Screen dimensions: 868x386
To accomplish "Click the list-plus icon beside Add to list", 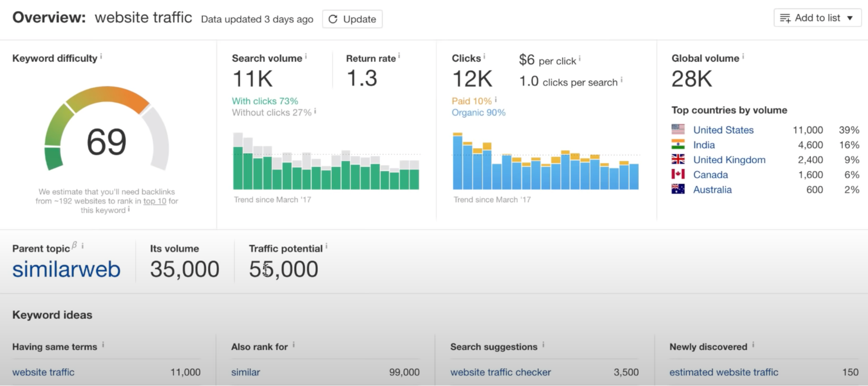I will [x=785, y=18].
